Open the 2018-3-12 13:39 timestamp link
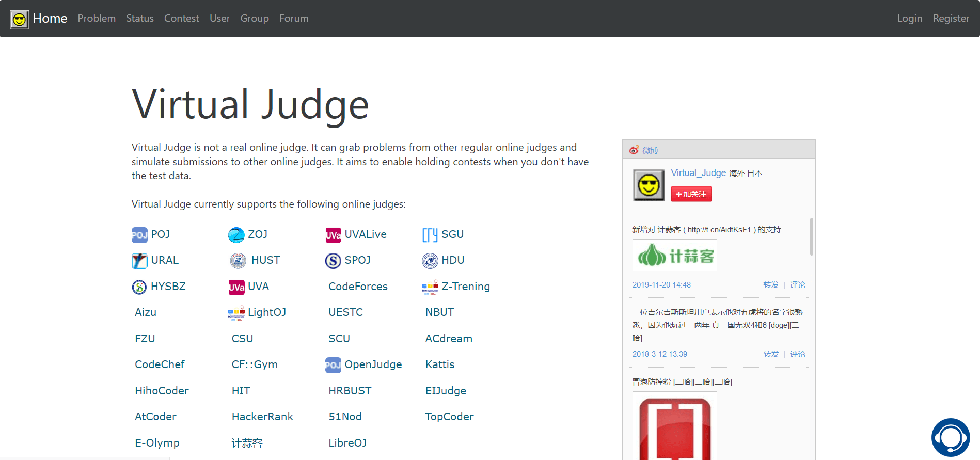 click(659, 354)
